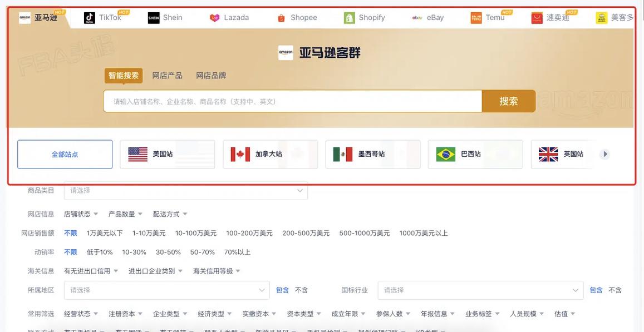Click the 搜索 search button
This screenshot has height=332, width=644.
pyautogui.click(x=508, y=100)
